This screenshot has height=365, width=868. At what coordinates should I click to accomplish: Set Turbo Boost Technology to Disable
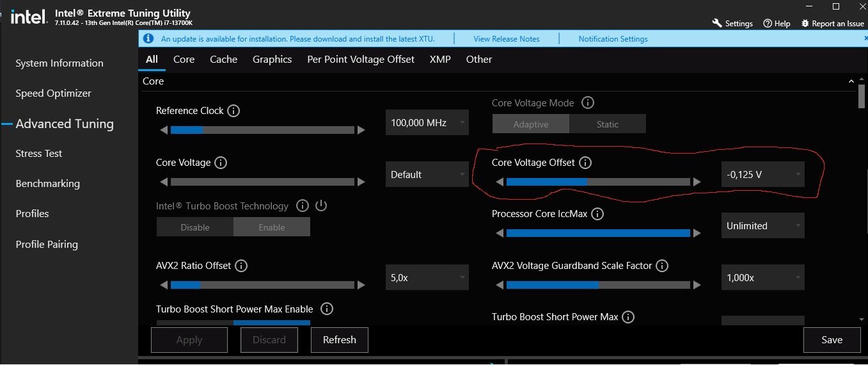click(195, 227)
